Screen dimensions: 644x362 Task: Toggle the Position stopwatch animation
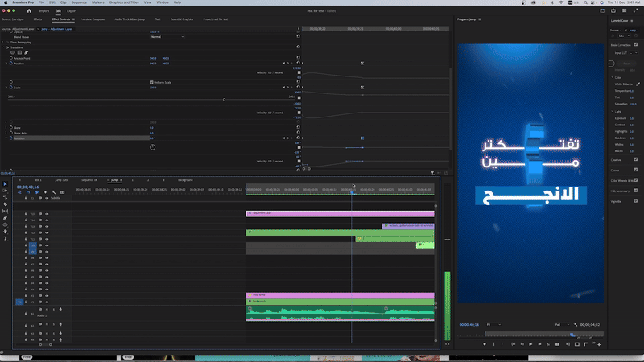(x=11, y=64)
